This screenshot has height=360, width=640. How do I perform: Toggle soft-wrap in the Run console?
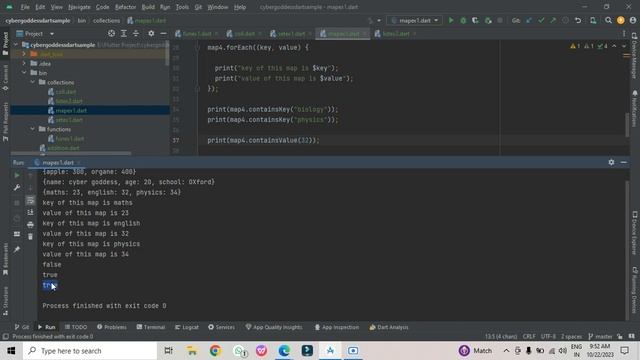click(30, 200)
